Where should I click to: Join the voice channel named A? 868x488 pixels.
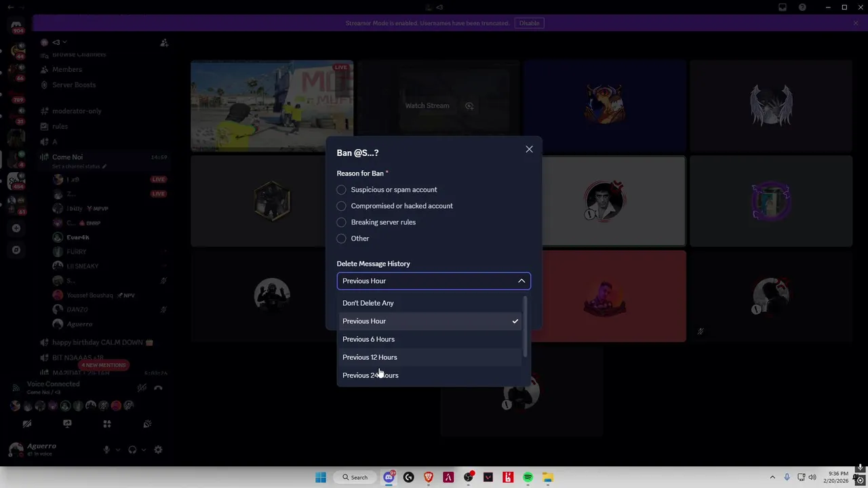tap(54, 142)
